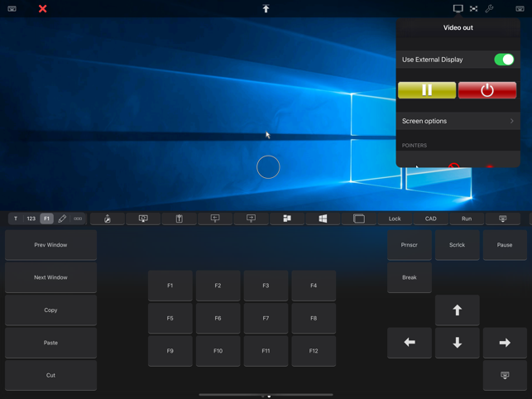Expand the Screen options row

(x=458, y=121)
